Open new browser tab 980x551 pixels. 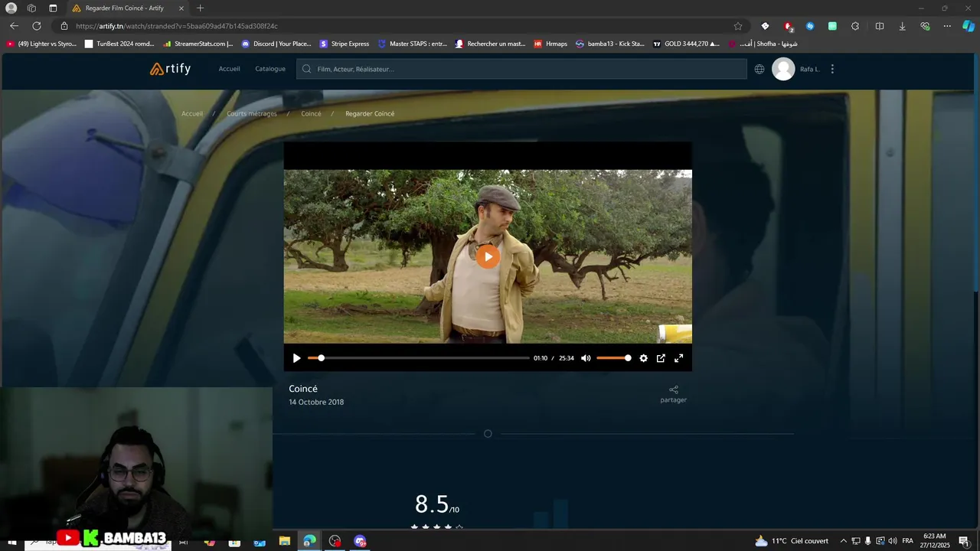coord(200,8)
